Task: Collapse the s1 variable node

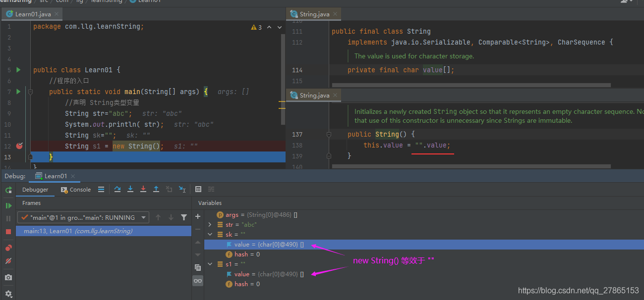Action: click(210, 264)
